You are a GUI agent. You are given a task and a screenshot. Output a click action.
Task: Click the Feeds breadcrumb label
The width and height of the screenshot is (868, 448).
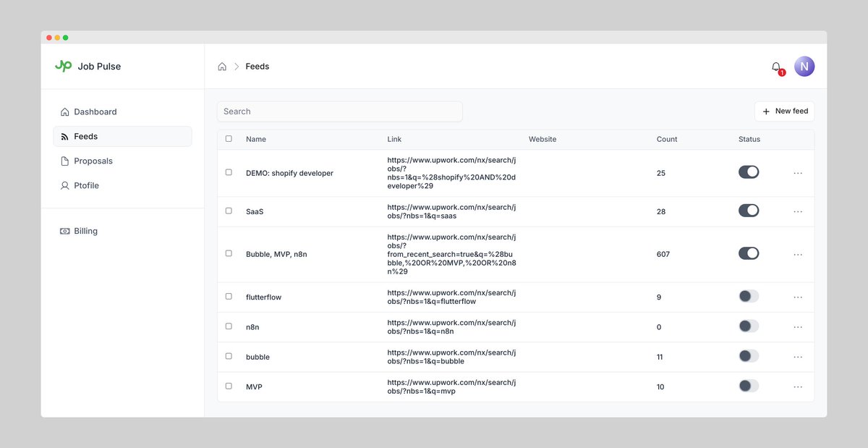pos(258,67)
